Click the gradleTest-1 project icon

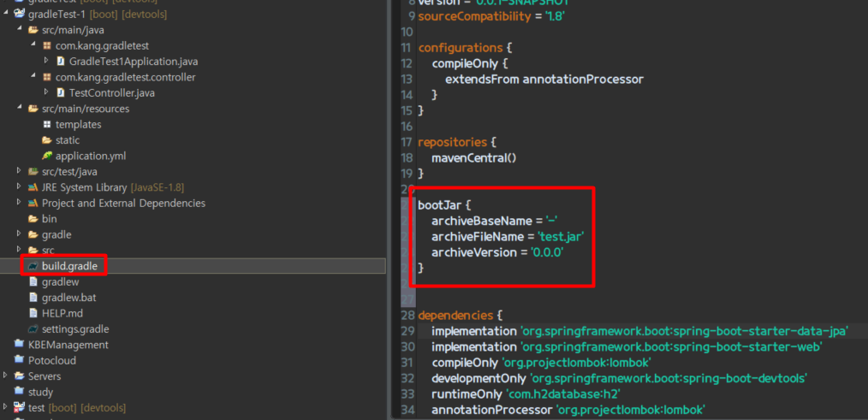point(20,14)
